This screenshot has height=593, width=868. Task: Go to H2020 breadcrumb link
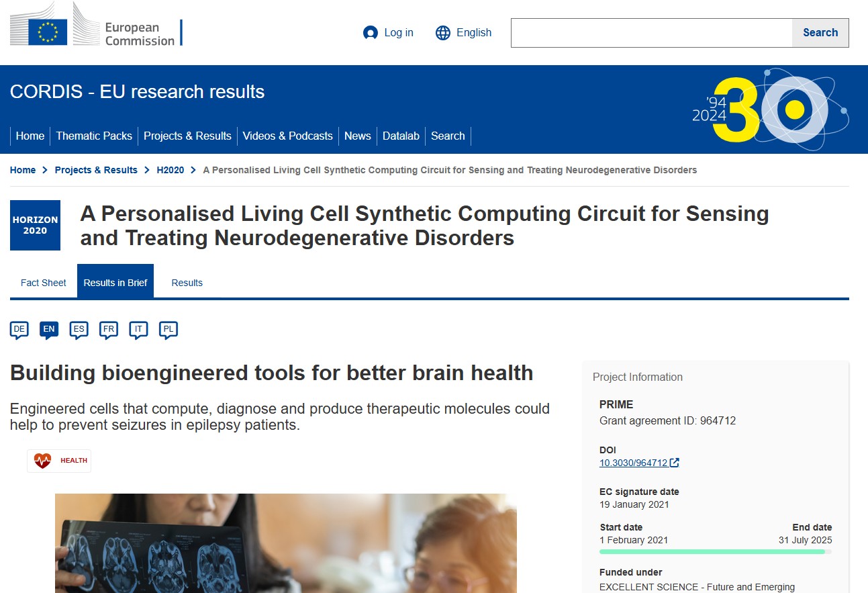(170, 170)
